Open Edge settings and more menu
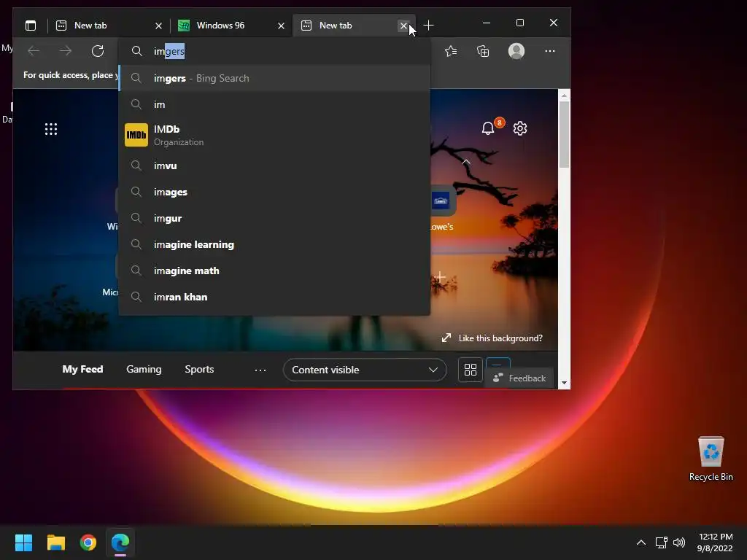 click(550, 51)
